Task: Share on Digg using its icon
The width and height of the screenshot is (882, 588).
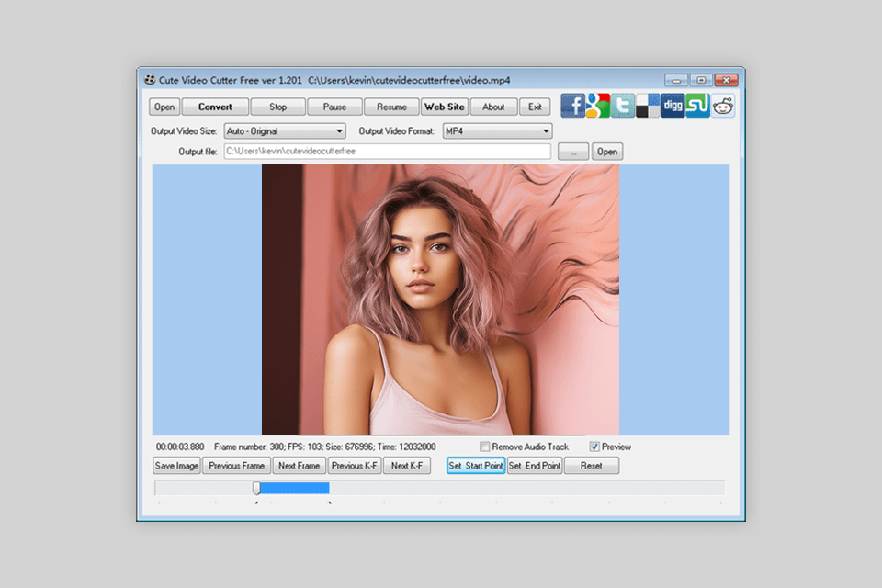Action: point(673,106)
